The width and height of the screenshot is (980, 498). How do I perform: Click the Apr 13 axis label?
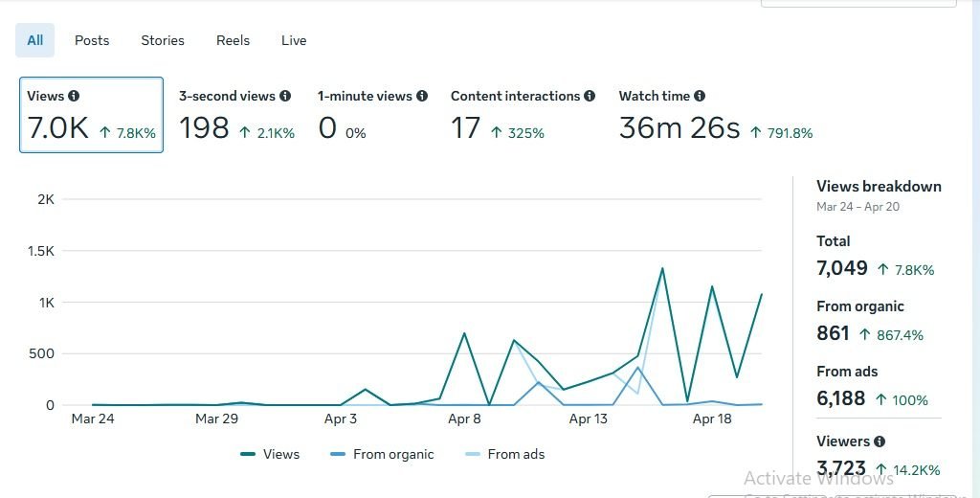[x=589, y=419]
